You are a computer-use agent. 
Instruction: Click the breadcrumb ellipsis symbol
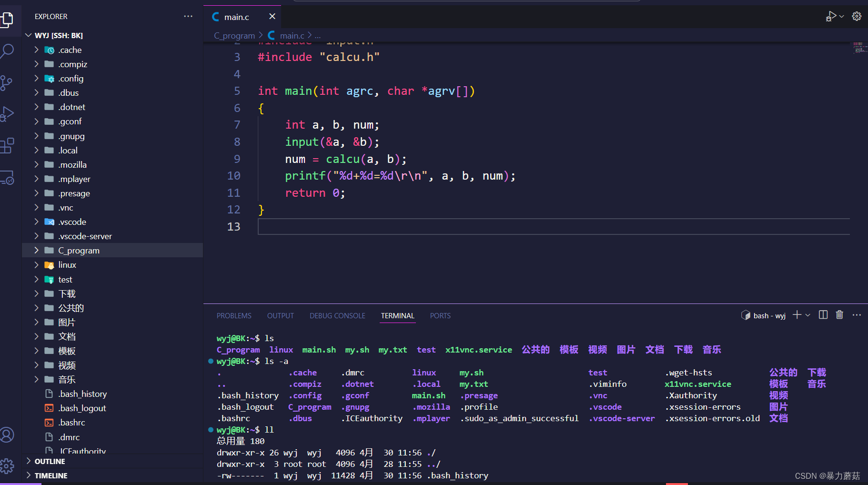pyautogui.click(x=318, y=36)
